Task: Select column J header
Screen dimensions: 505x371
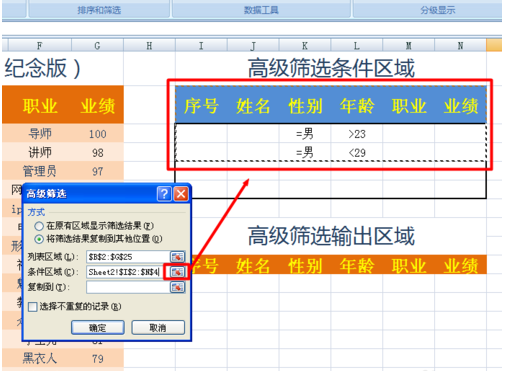Action: pyautogui.click(x=253, y=46)
